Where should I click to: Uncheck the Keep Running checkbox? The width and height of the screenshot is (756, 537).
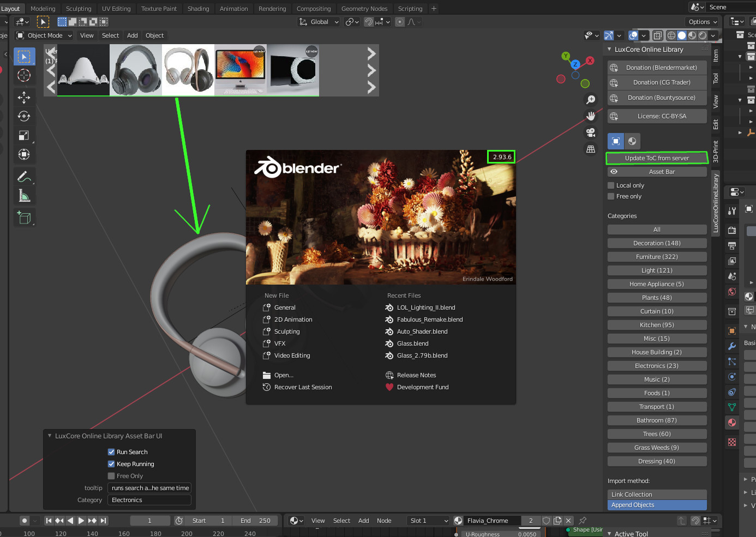(x=111, y=464)
